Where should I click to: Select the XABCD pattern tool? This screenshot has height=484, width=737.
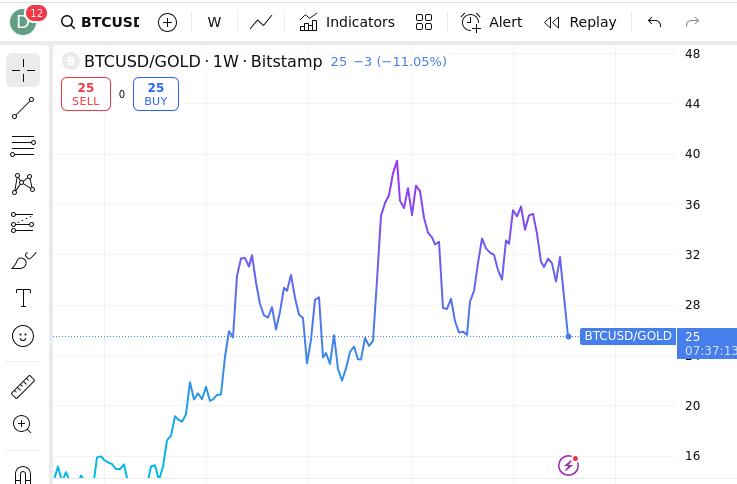tap(23, 184)
